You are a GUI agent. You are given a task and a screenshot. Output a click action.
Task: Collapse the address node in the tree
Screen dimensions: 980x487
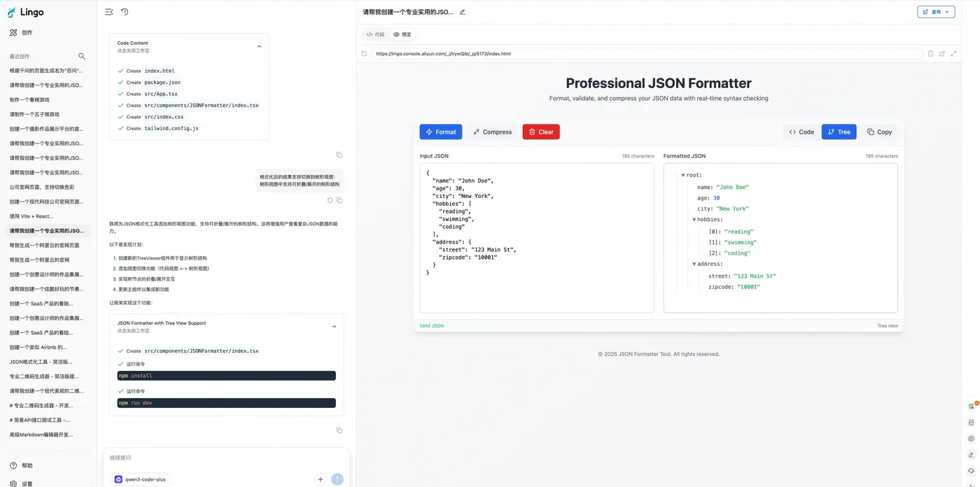tap(694, 264)
